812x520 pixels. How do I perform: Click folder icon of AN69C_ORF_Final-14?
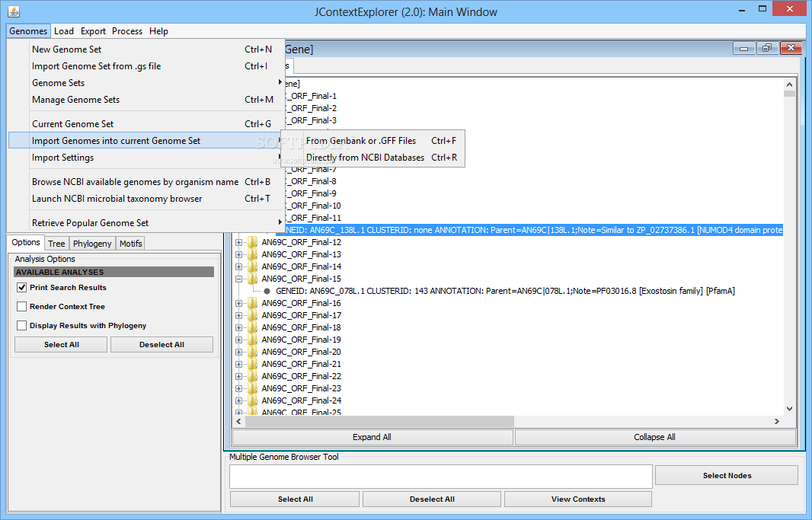253,266
